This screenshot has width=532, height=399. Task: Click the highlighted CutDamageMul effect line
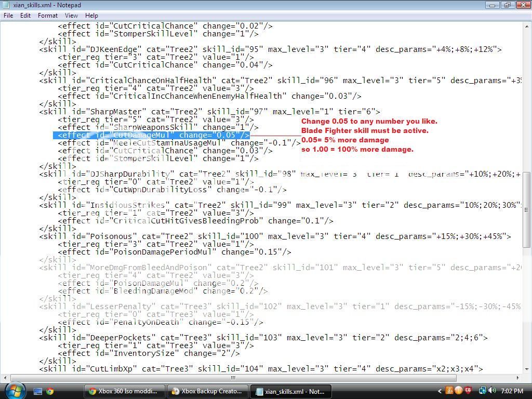(151, 135)
